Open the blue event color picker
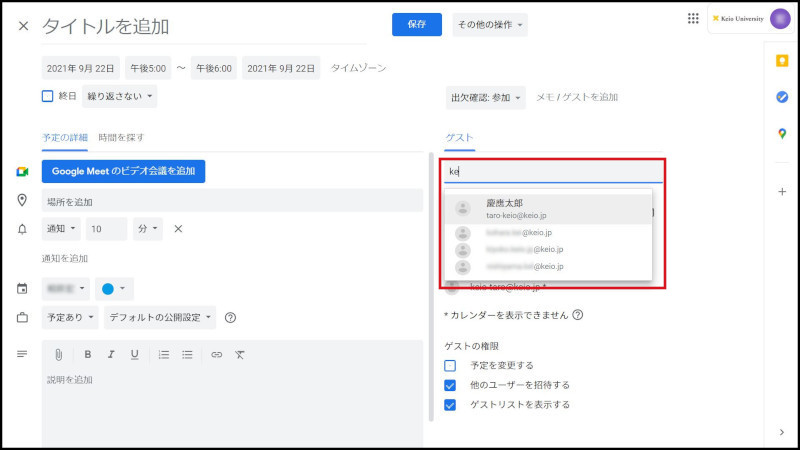 [x=114, y=289]
